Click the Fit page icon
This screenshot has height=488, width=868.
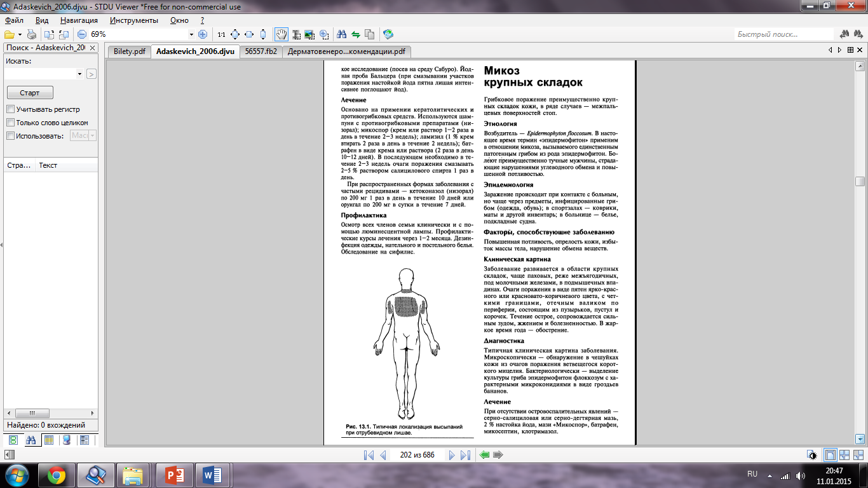click(x=235, y=34)
